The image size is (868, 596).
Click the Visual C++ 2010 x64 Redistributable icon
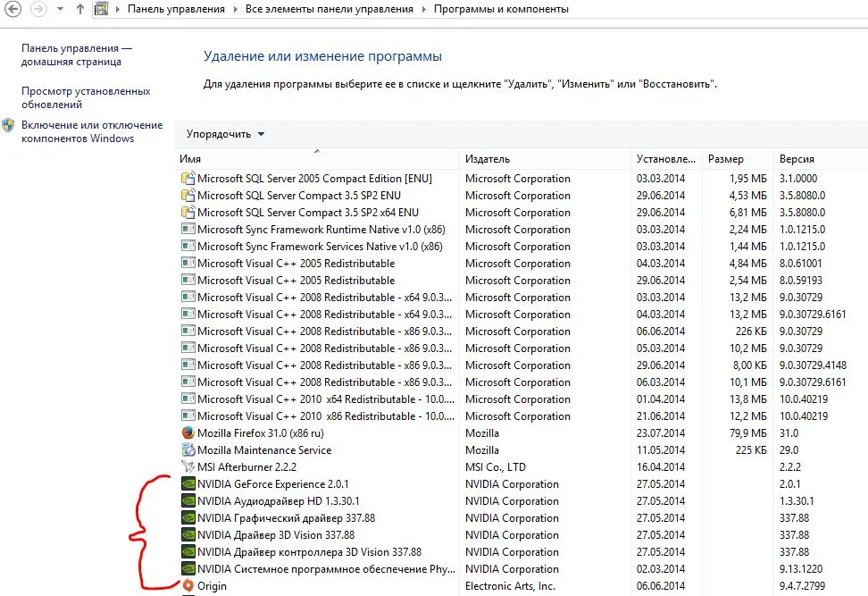coord(188,399)
